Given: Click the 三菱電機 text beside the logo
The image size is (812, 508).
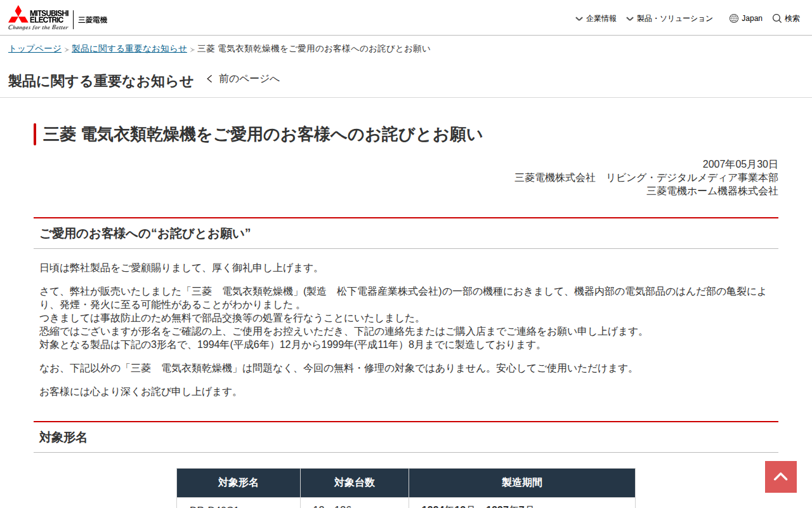Looking at the screenshot, I should [x=93, y=20].
